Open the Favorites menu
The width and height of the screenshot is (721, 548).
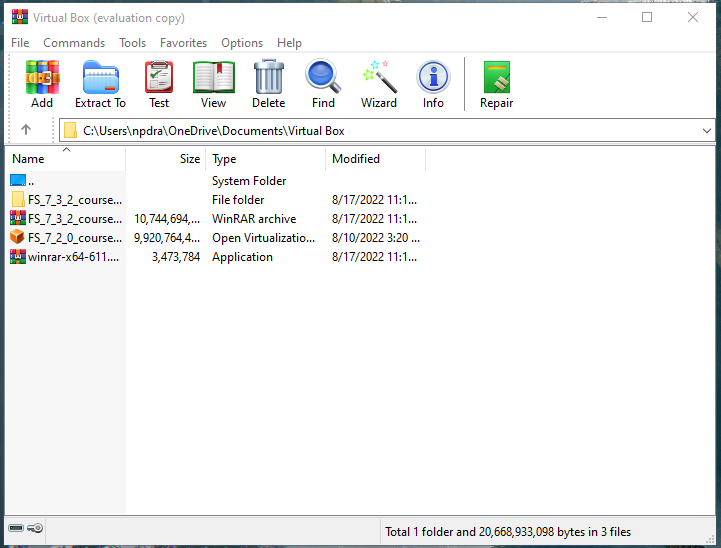183,43
